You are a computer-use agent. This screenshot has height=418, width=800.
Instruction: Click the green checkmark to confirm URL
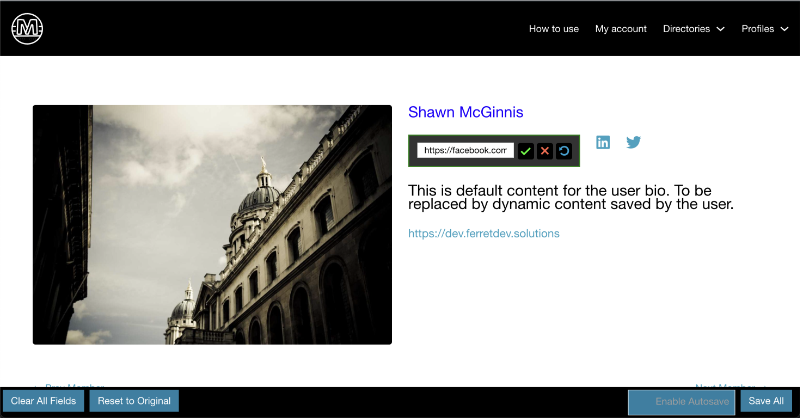[x=525, y=151]
